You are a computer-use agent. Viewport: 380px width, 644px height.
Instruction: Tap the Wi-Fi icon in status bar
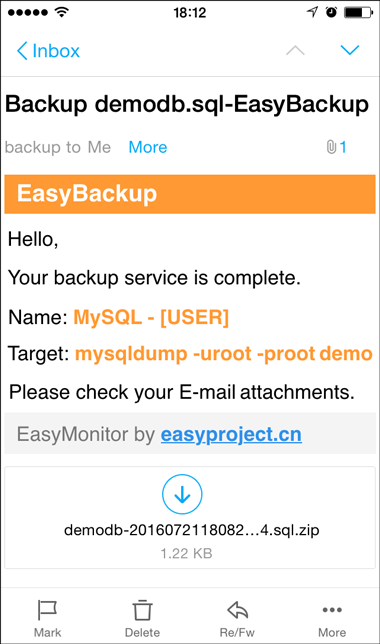62,12
